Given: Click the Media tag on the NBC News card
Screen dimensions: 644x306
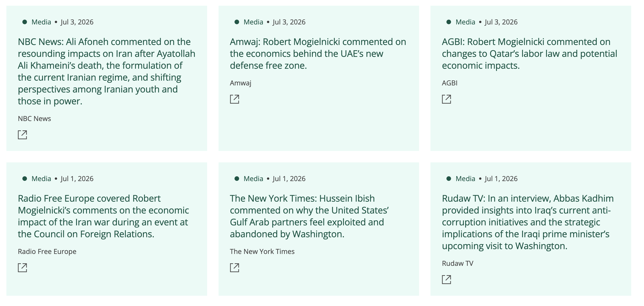Looking at the screenshot, I should (x=41, y=22).
